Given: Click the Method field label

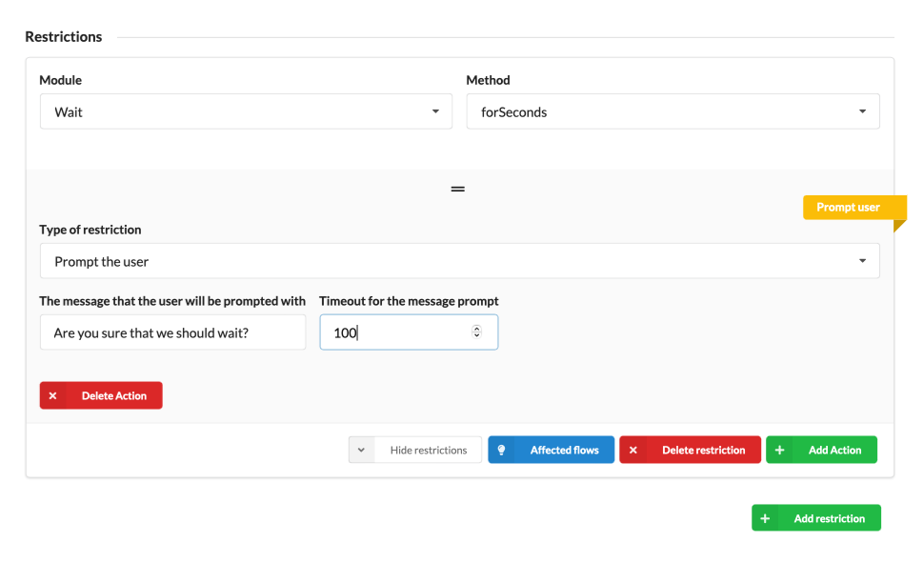Looking at the screenshot, I should click(488, 80).
